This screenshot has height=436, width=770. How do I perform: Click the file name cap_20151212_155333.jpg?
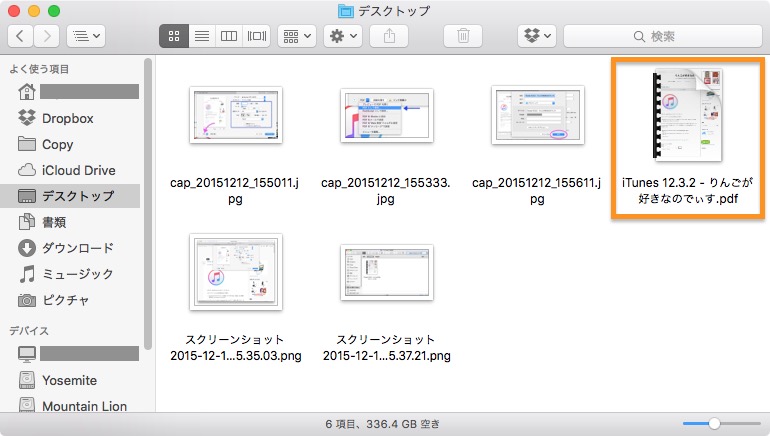[385, 191]
